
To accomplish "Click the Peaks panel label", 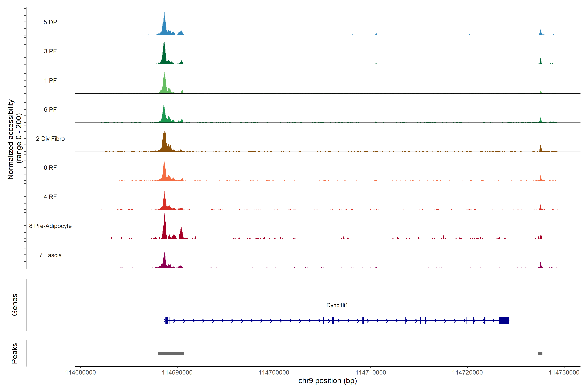I will pyautogui.click(x=15, y=353).
